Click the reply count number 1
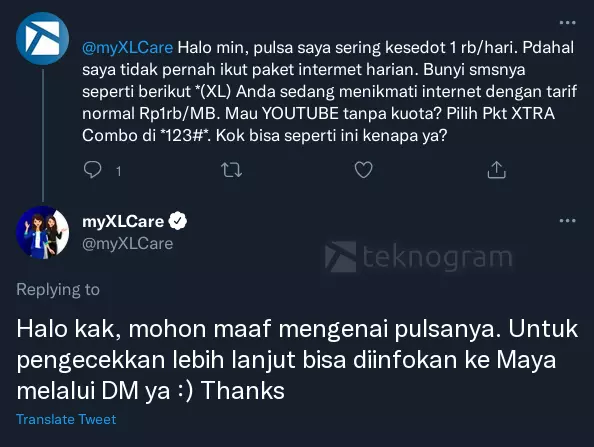This screenshot has width=594, height=447. tap(119, 172)
